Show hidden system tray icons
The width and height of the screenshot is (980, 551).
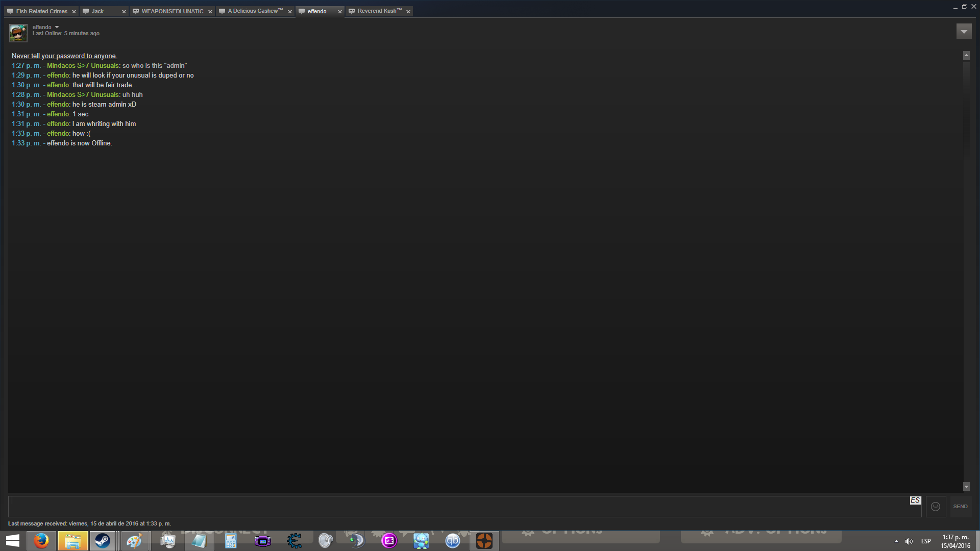[x=896, y=541]
